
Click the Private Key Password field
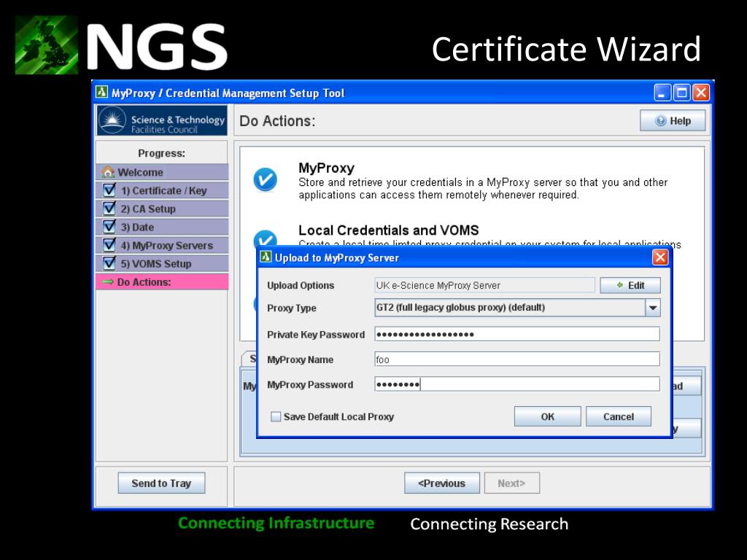[x=517, y=334]
